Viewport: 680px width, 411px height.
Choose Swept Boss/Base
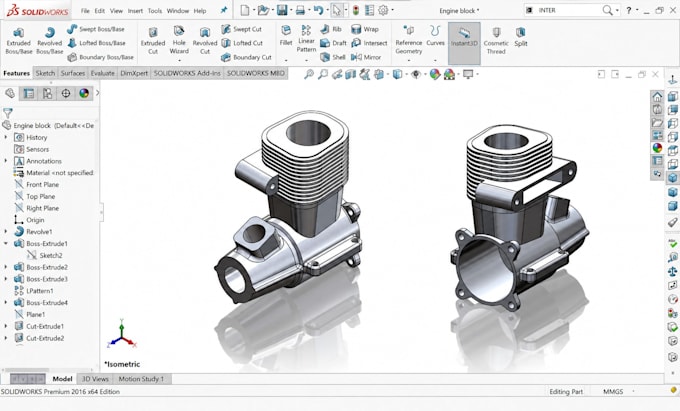96,29
